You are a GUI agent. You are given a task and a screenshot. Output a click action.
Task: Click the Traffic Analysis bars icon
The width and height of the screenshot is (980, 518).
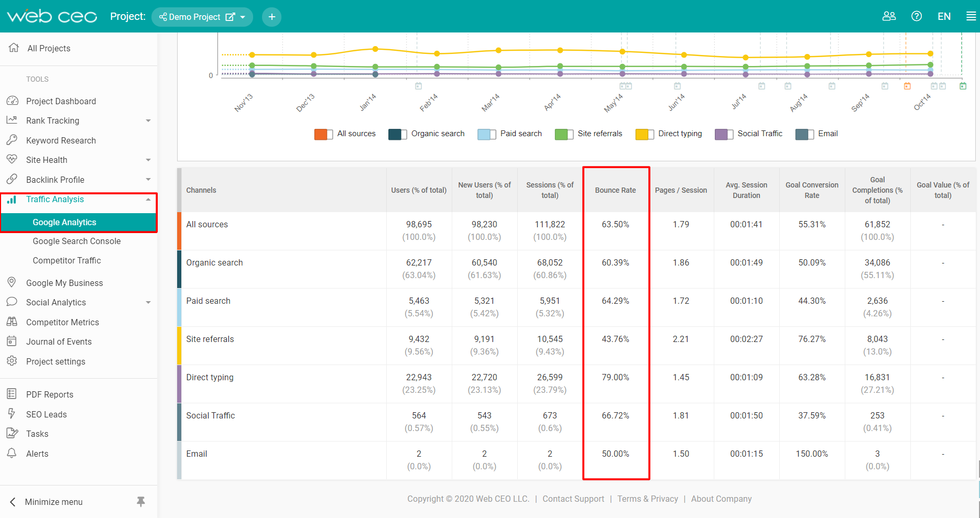(12, 199)
